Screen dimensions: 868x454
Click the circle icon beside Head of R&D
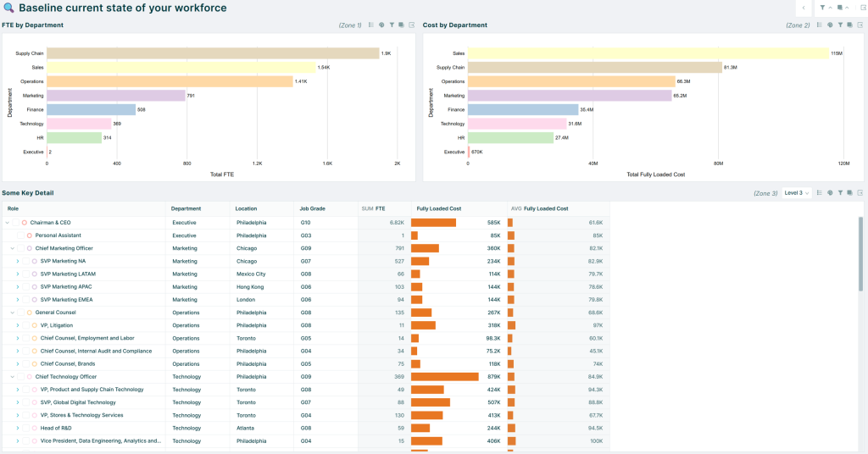tap(34, 428)
